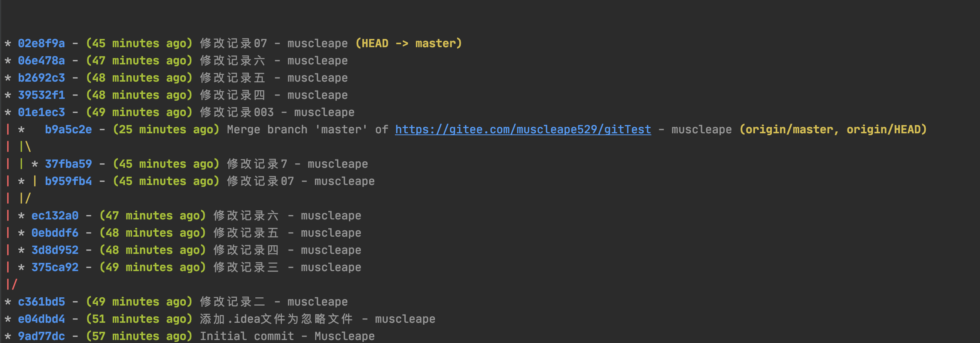
Task: Click commit hash c361bd5
Action: point(41,302)
